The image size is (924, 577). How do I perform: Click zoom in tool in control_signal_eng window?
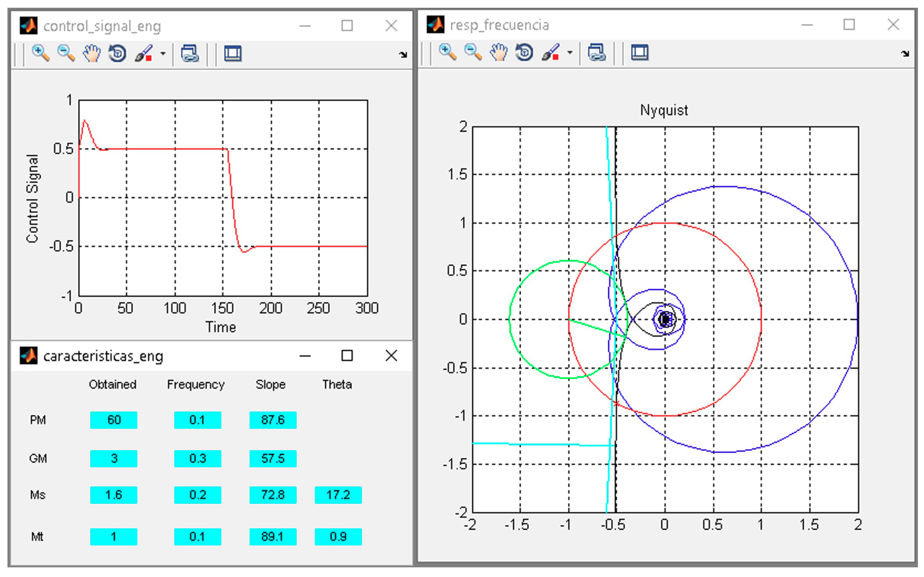pyautogui.click(x=40, y=53)
